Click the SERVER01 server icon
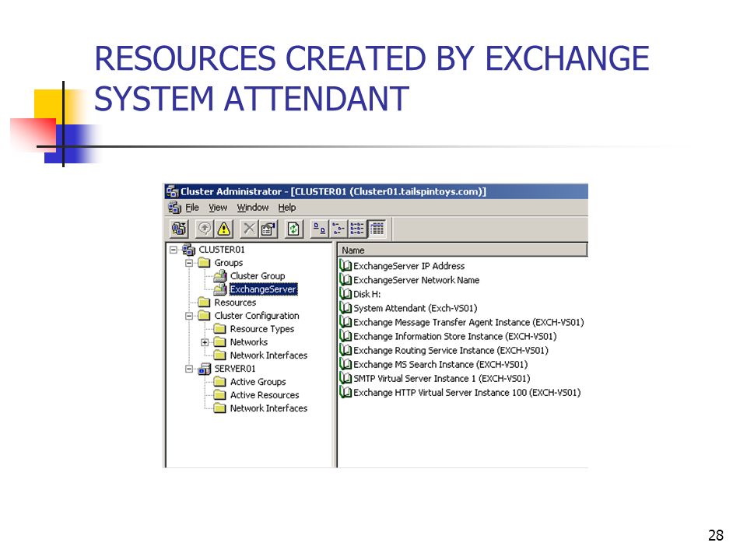The image size is (747, 560). [x=205, y=369]
